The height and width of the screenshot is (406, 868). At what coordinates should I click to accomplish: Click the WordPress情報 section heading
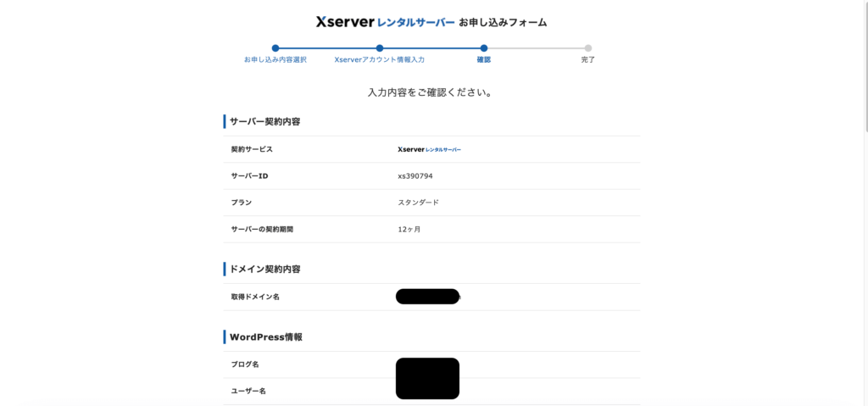[265, 336]
